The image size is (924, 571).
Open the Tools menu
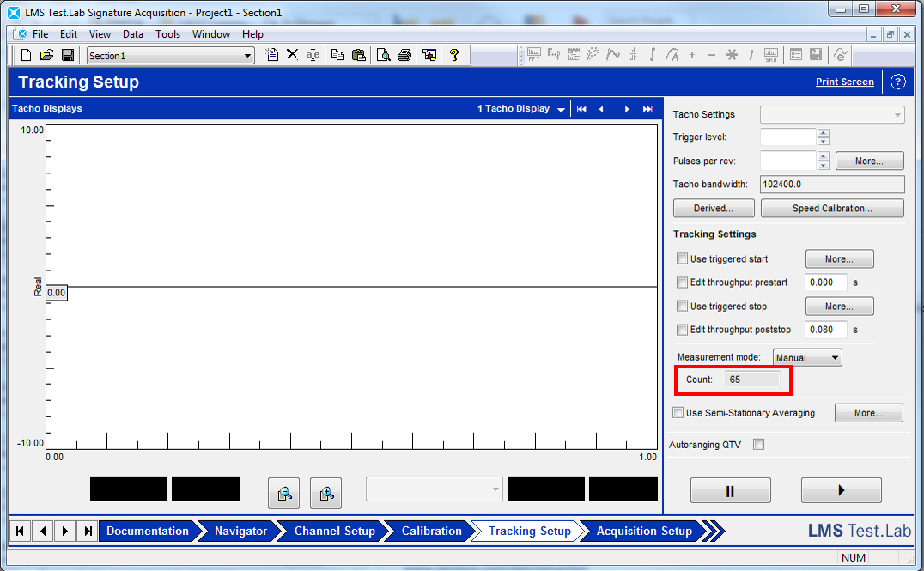(x=168, y=34)
